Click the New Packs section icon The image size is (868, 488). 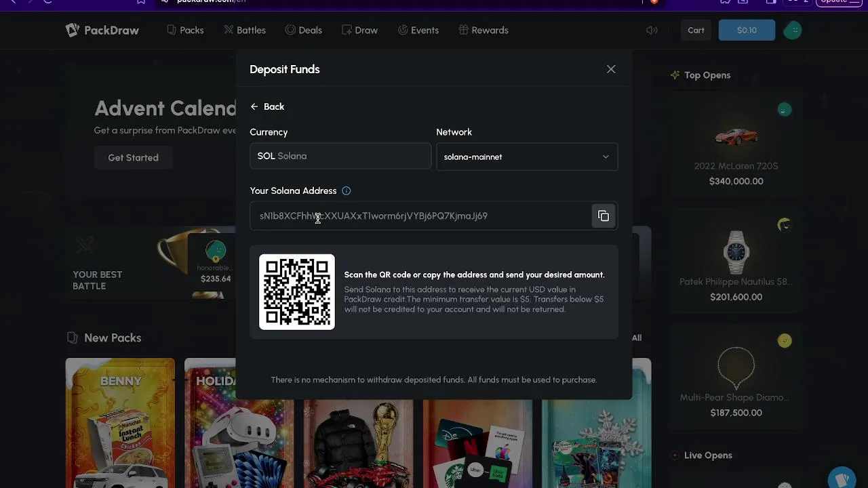[73, 338]
